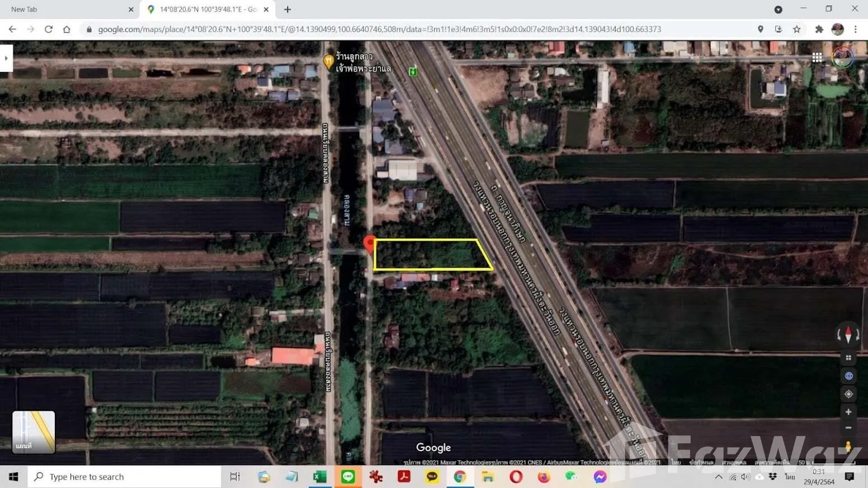Open a new browser tab
This screenshot has height=488, width=868.
287,10
